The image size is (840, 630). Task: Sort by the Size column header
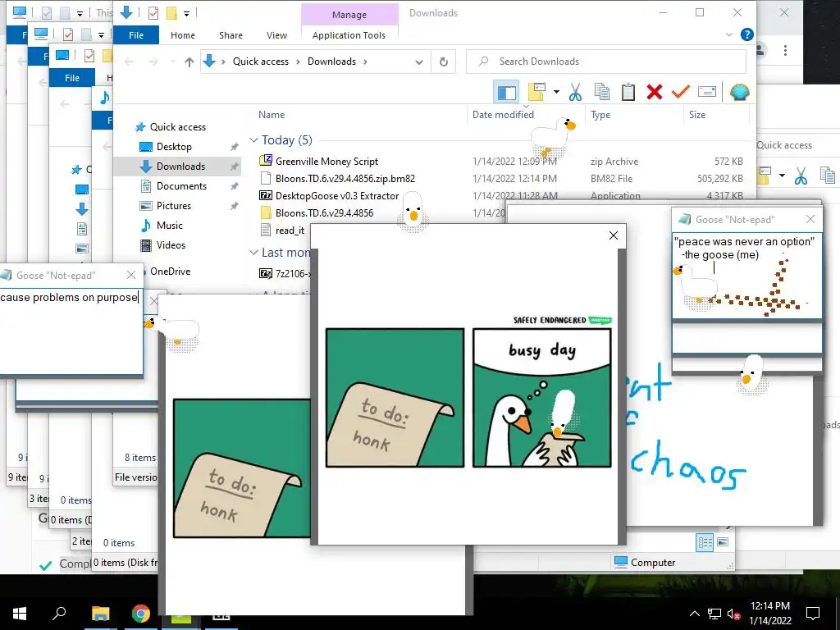(x=697, y=115)
